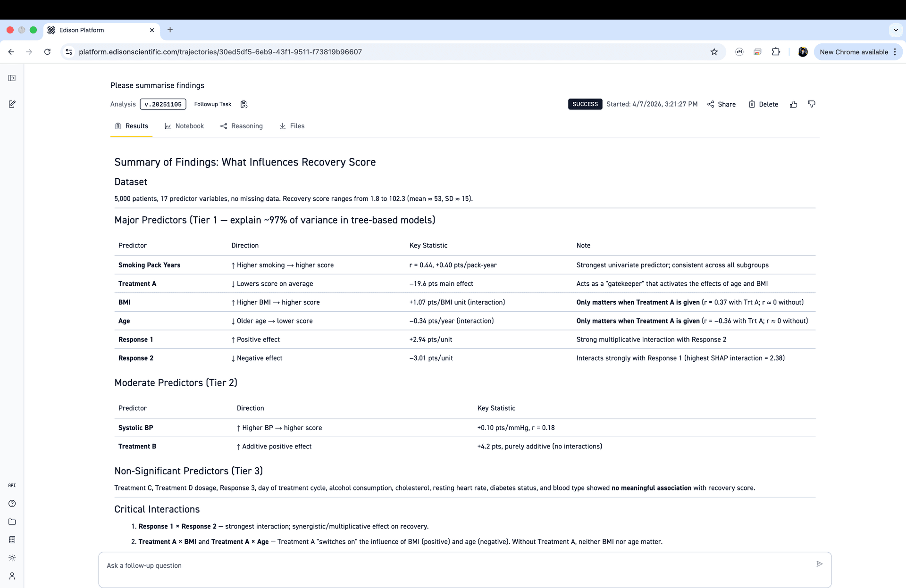This screenshot has height=588, width=906.
Task: Click the thumbs down feedback icon
Action: point(811,104)
